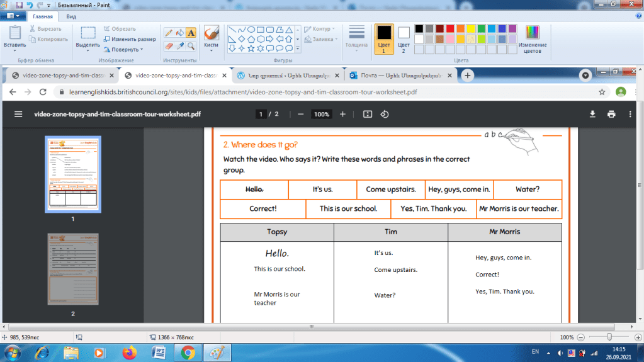Click the fit to page icon
644x362 pixels.
[368, 114]
